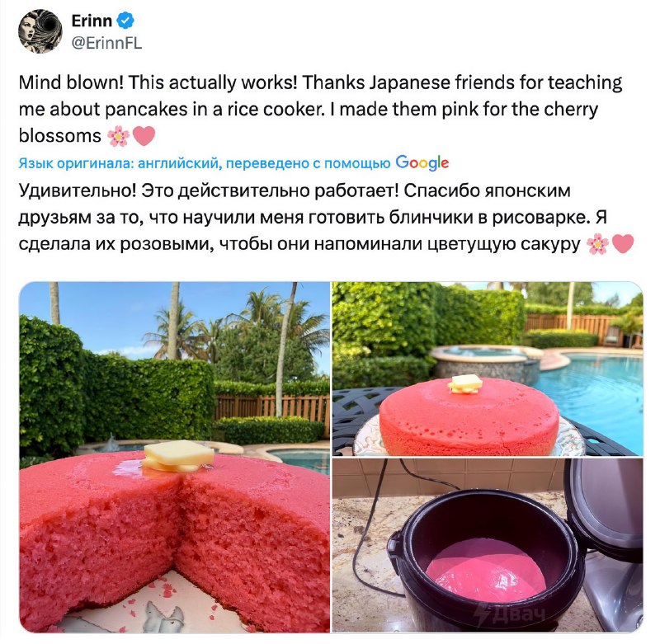Open the rice cooker with pink batter photo
Screen dimensions: 660x644
pyautogui.click(x=488, y=546)
